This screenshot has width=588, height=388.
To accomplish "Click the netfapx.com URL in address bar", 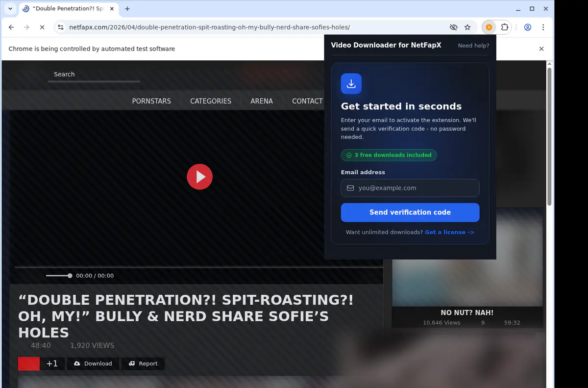I will [209, 27].
